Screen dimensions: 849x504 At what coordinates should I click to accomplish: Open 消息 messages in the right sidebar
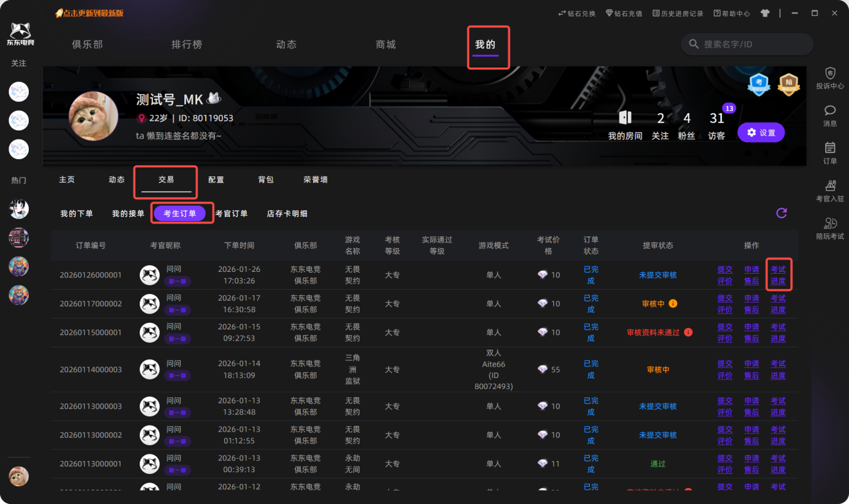click(x=830, y=115)
